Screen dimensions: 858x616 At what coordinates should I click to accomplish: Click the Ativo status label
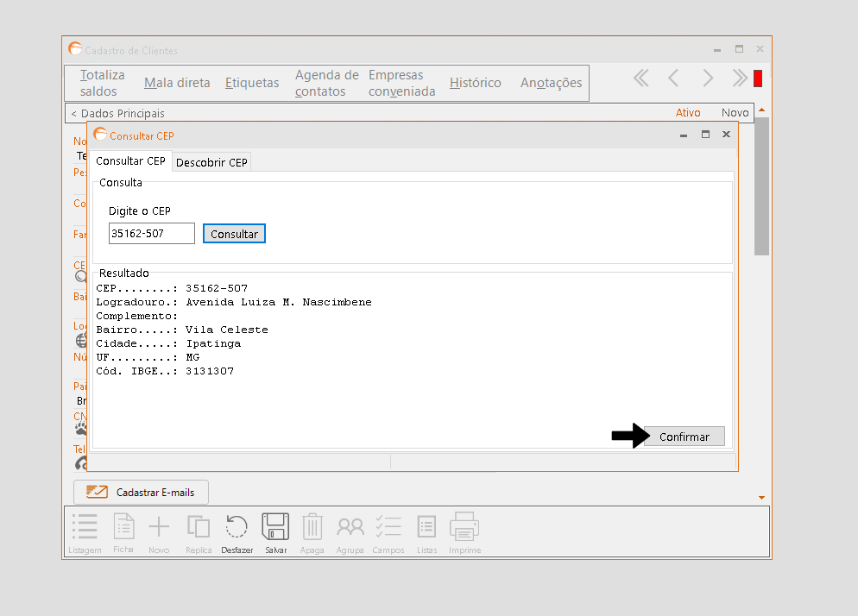[x=688, y=113]
